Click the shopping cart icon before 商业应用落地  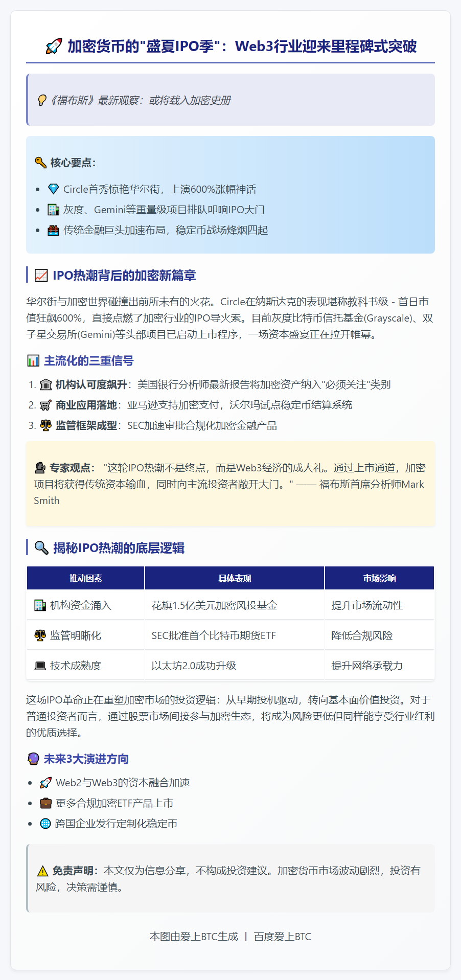click(45, 405)
